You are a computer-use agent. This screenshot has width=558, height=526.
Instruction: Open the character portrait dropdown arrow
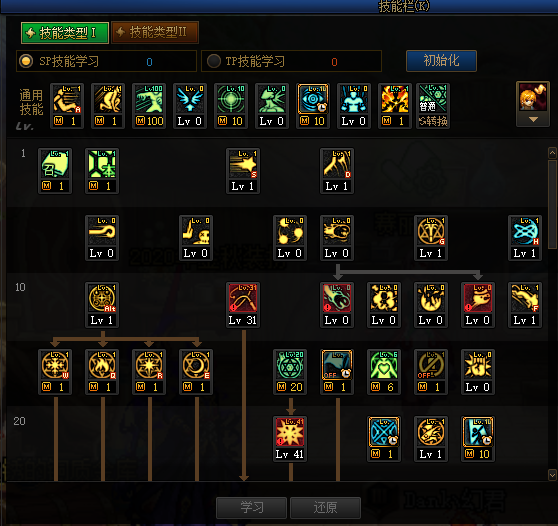coord(533,120)
